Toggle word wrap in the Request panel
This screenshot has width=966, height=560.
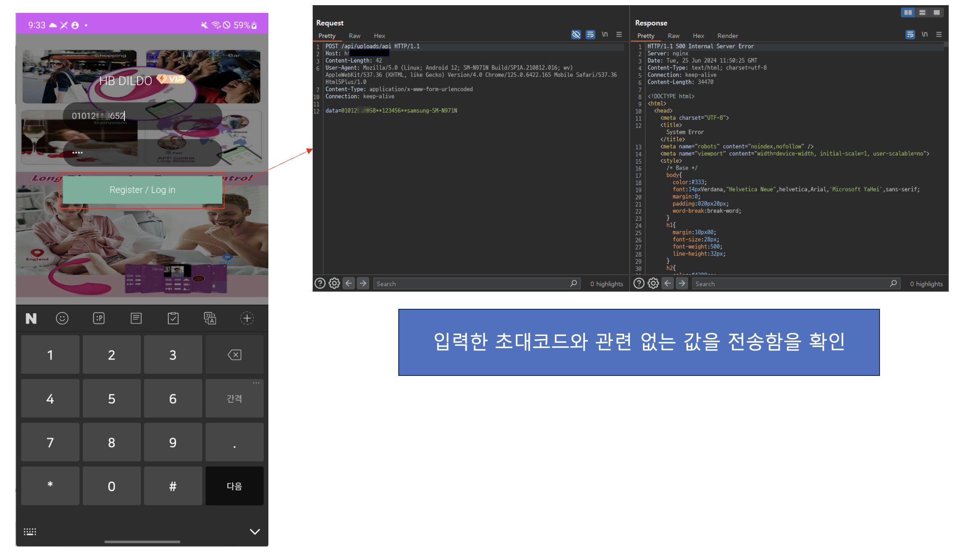pyautogui.click(x=591, y=35)
